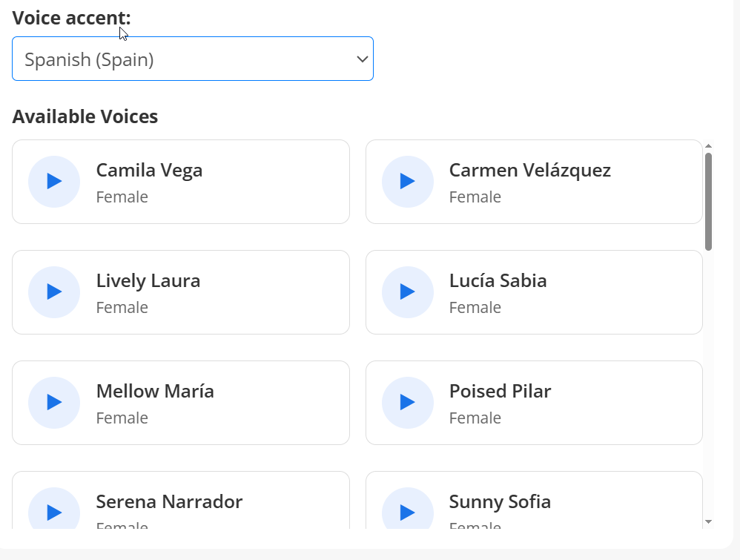Play Carmen Velázquez voice sample
Image resolution: width=740 pixels, height=560 pixels.
[x=407, y=182]
